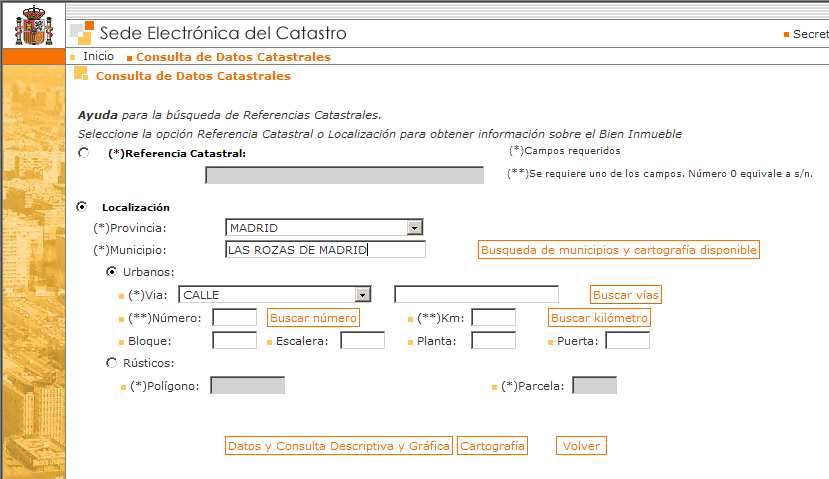Focus the Número input field
The image size is (829, 479).
coord(234,317)
